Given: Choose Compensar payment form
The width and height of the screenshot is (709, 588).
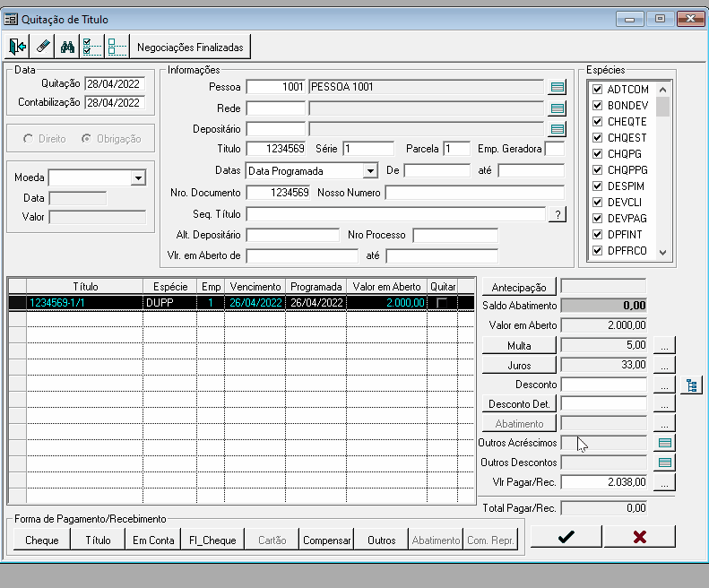Looking at the screenshot, I should click(x=326, y=540).
